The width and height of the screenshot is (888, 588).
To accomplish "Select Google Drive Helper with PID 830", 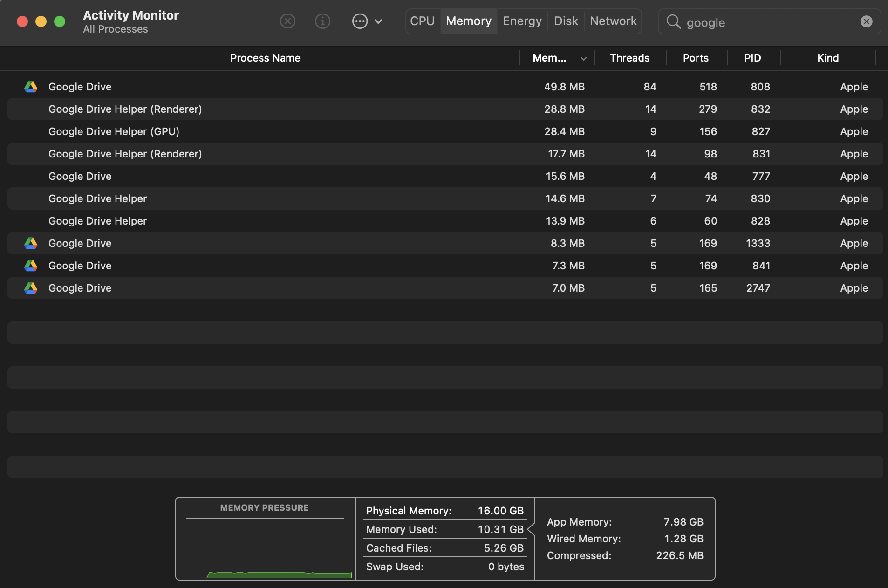I will click(x=445, y=198).
